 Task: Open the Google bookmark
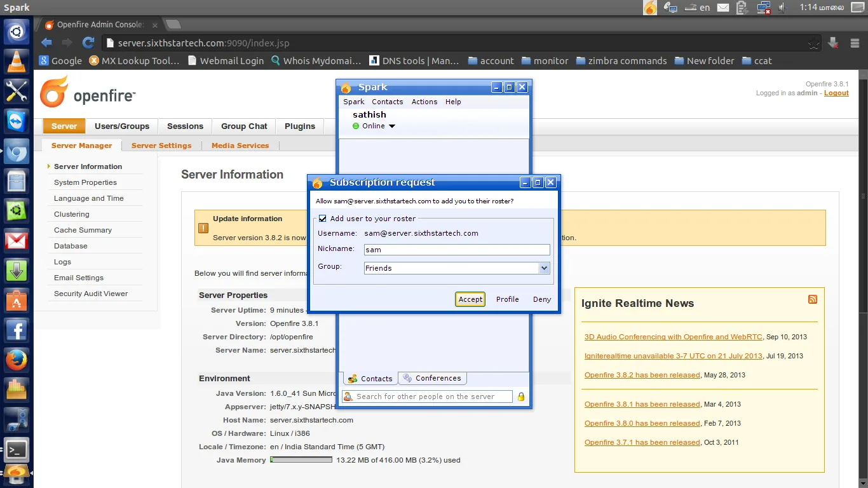(x=60, y=61)
